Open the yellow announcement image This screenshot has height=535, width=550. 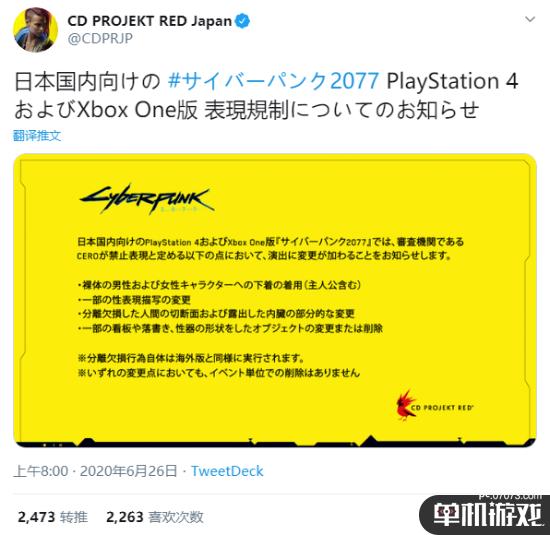click(x=275, y=301)
